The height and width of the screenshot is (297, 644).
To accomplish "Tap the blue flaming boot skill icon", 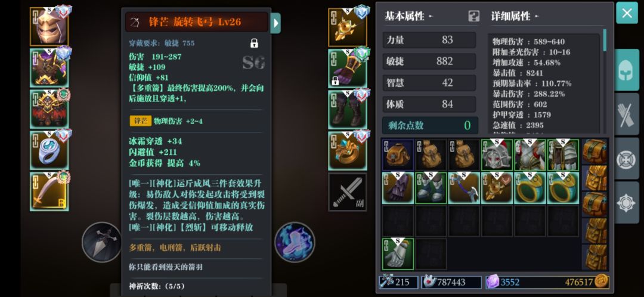I will coord(295,242).
